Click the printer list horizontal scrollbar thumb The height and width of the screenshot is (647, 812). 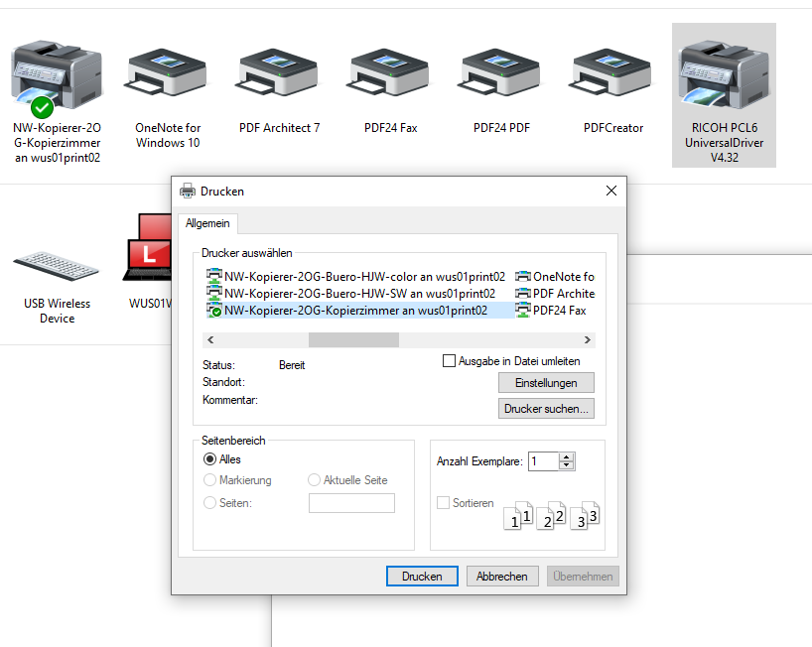[x=353, y=340]
